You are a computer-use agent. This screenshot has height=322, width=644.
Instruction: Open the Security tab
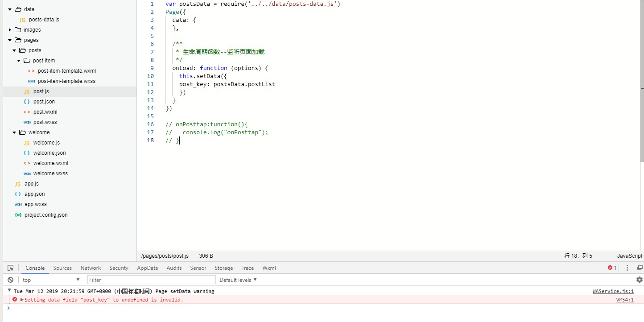tap(119, 268)
